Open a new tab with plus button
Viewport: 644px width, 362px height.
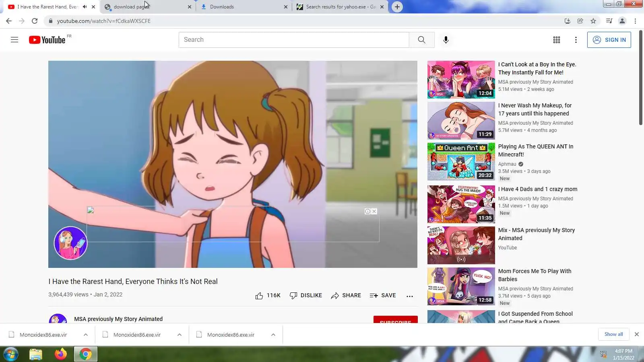coord(397,7)
